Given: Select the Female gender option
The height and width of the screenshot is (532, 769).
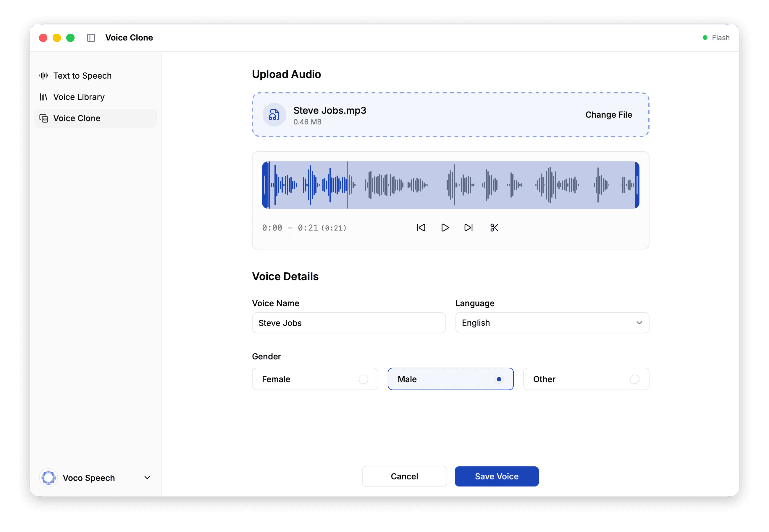Looking at the screenshot, I should tap(314, 379).
